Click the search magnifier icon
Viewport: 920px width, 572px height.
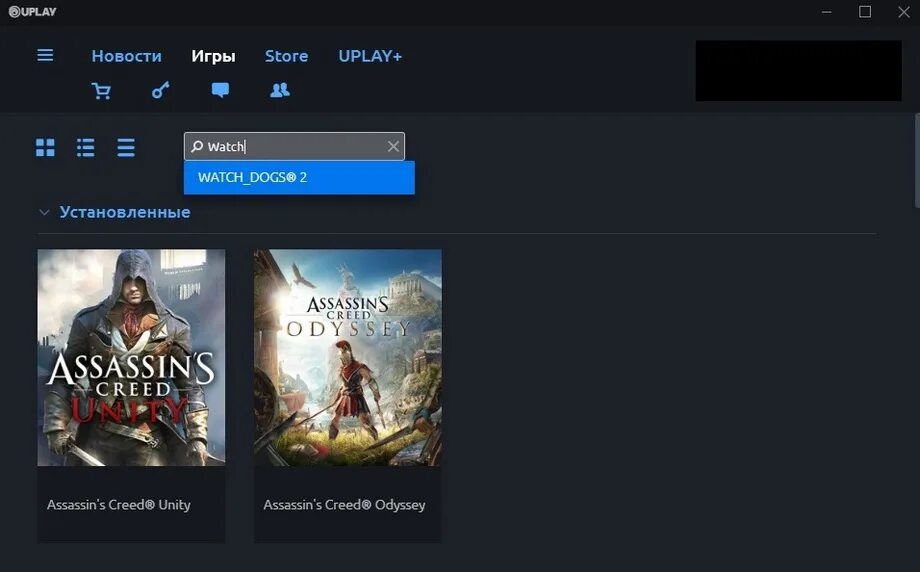click(x=197, y=146)
